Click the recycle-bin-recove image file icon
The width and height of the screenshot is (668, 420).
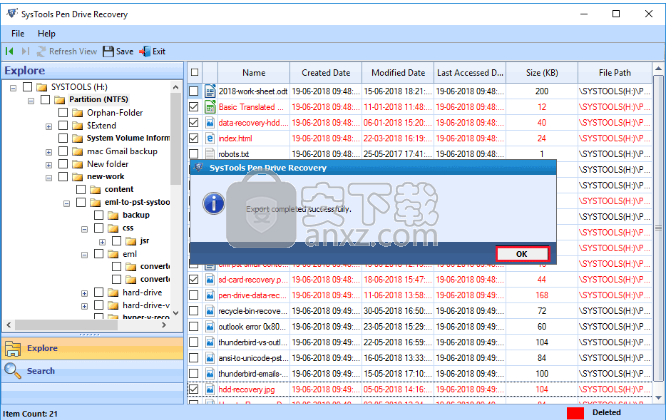pos(210,311)
